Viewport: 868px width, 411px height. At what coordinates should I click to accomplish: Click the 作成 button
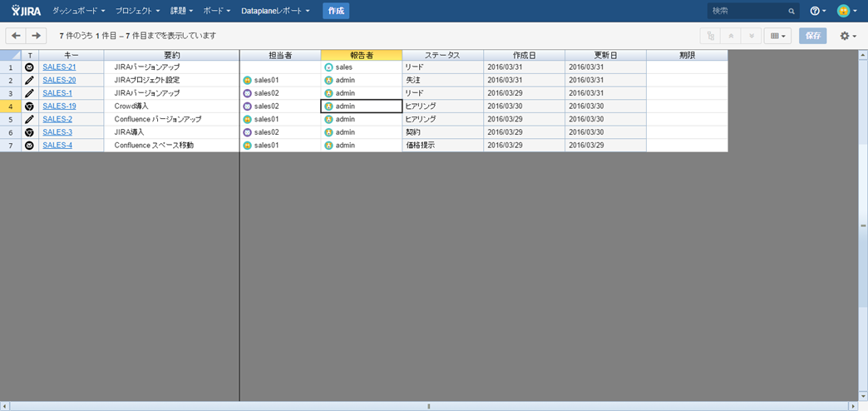coord(336,11)
